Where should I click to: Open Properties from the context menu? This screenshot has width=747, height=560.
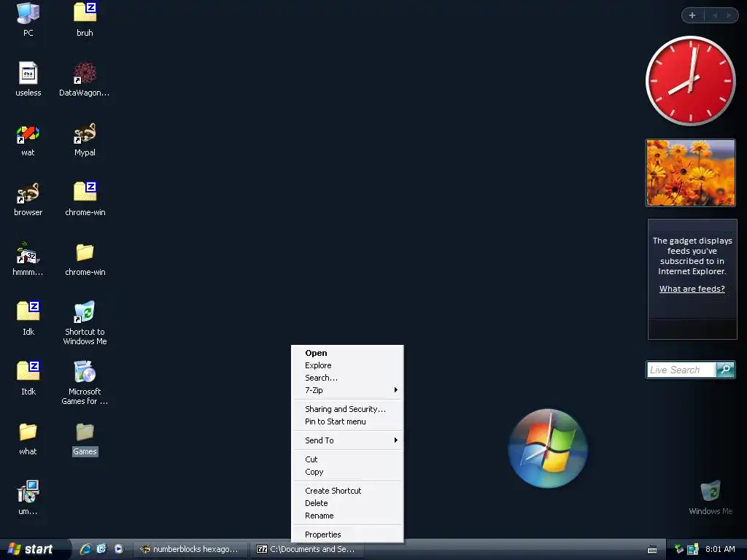click(x=347, y=534)
